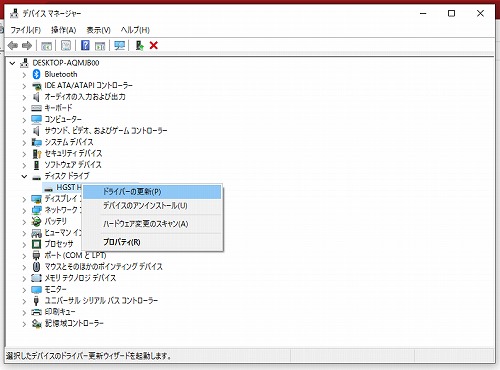Click the ソフトウェア デバイス icon
The image size is (500, 370).
[x=36, y=165]
